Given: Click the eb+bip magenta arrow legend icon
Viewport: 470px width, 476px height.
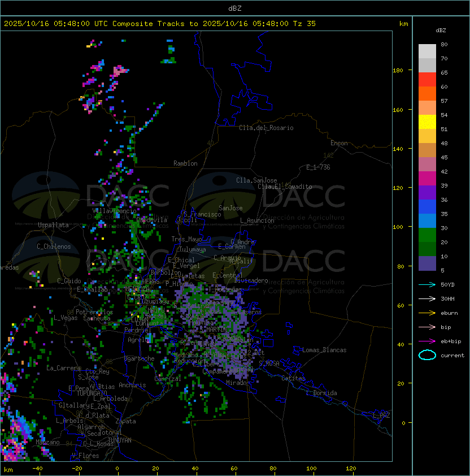Looking at the screenshot, I should pos(427,341).
